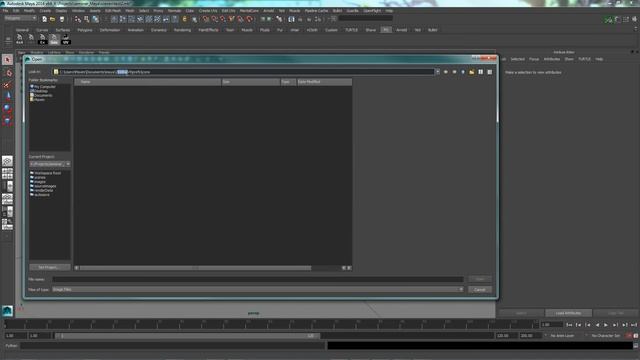Open the No Anim Layer dropdown
This screenshot has height=360, width=640.
562,336
